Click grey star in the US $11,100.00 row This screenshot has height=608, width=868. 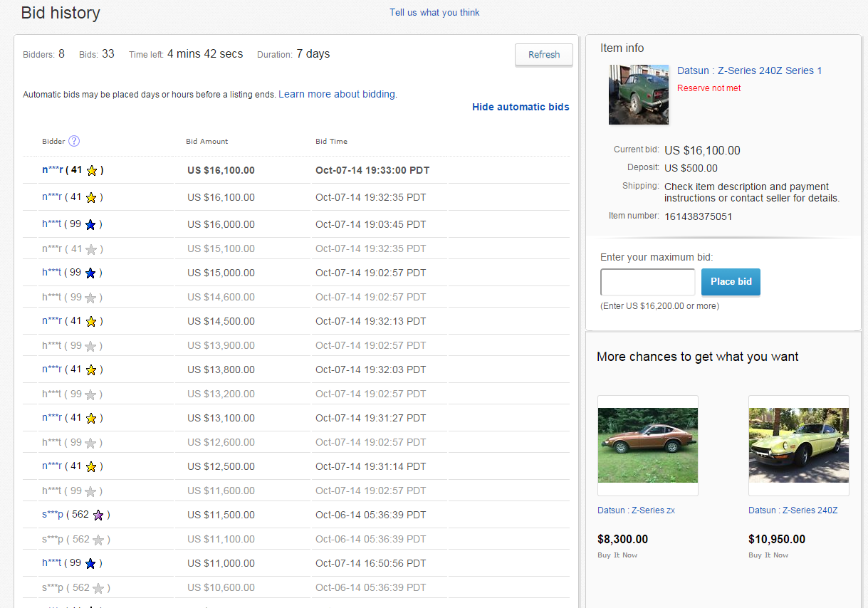click(x=98, y=540)
